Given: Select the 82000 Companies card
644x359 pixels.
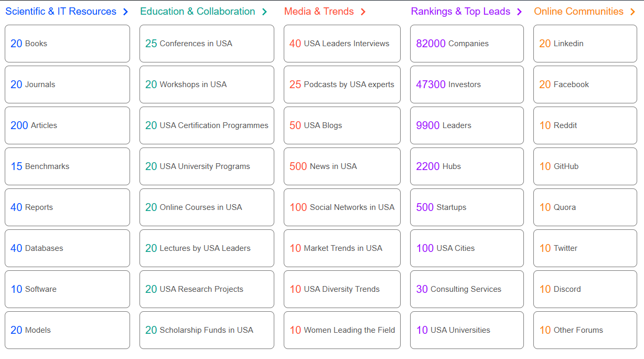Looking at the screenshot, I should coord(467,44).
